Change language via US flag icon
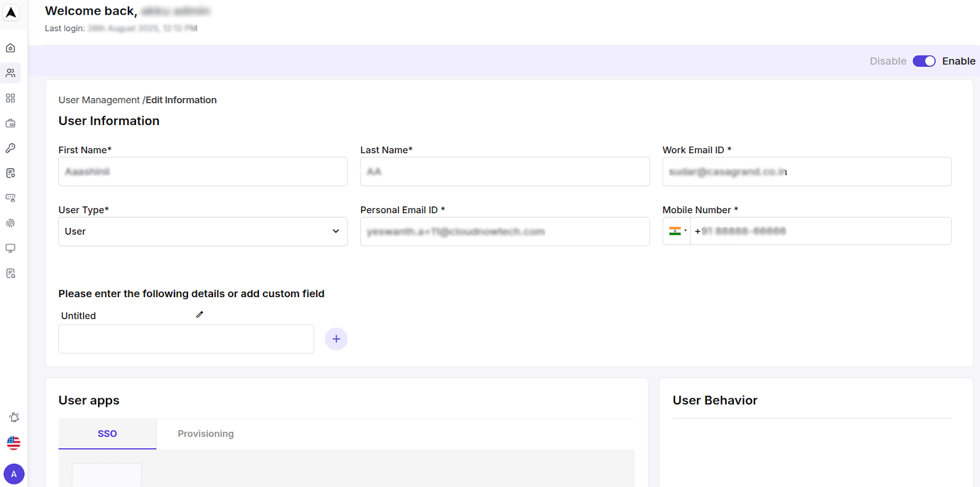980x487 pixels. tap(13, 442)
